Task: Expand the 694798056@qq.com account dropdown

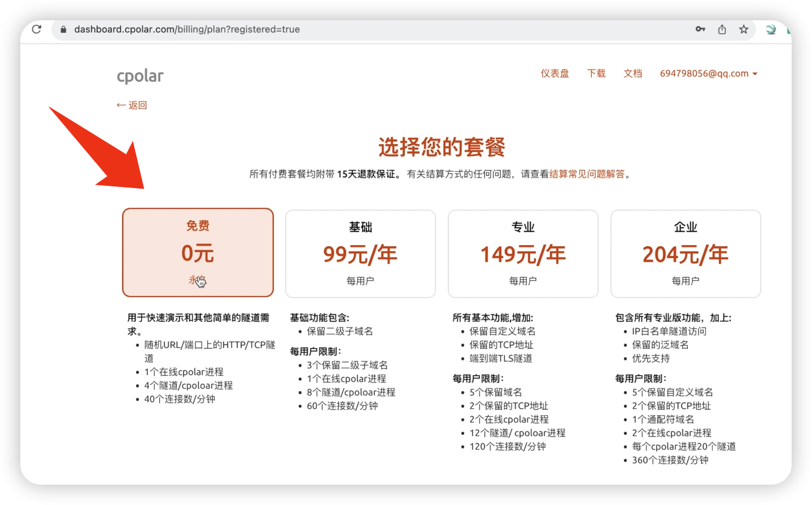Action: (x=709, y=73)
